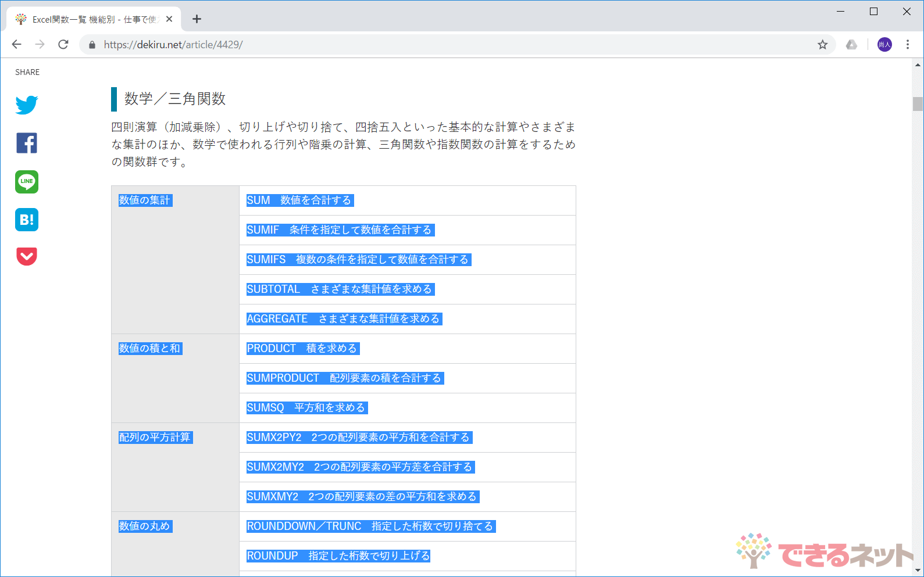This screenshot has height=577, width=924.
Task: Click the 数値の積と和 category cell
Action: [x=175, y=378]
